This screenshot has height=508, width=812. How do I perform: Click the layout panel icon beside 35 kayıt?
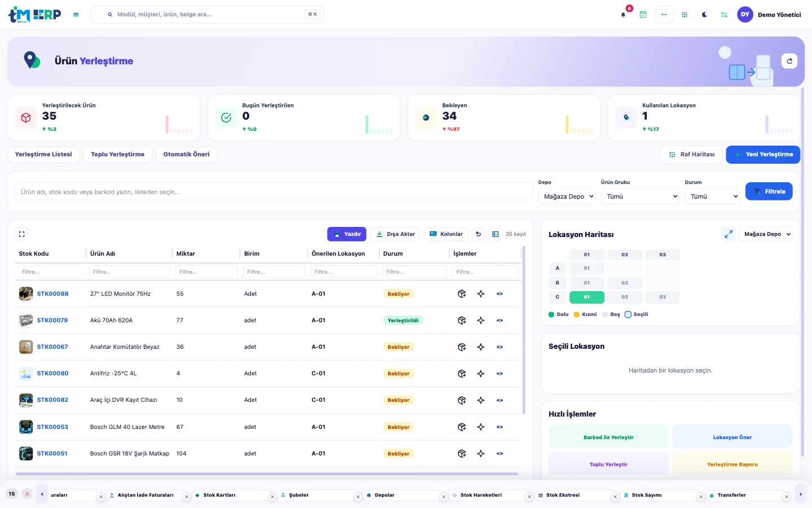tap(495, 234)
